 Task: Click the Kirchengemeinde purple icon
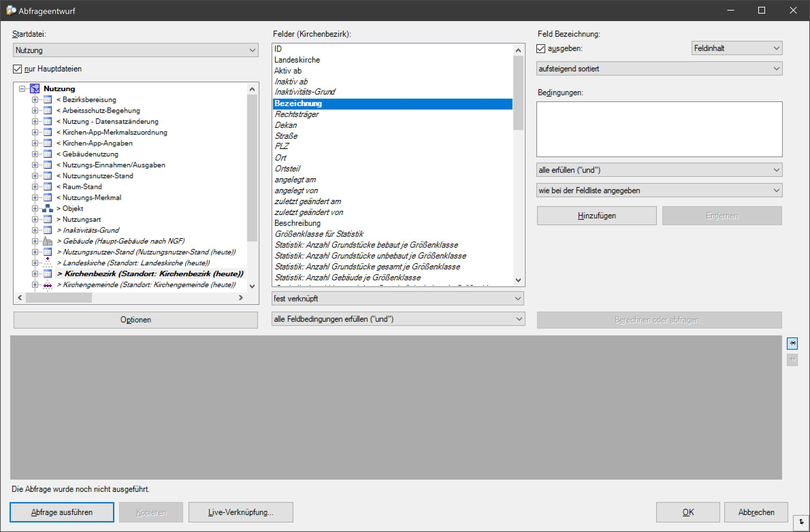coord(48,285)
